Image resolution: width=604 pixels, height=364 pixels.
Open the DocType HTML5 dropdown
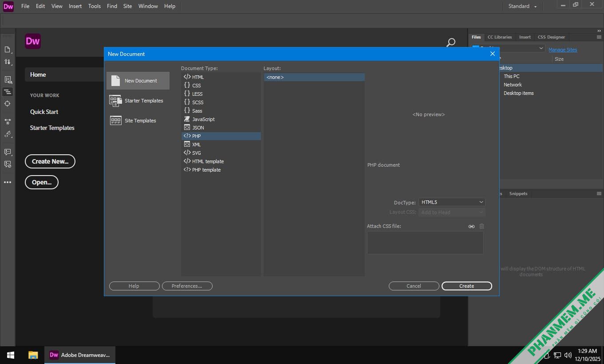tap(452, 202)
